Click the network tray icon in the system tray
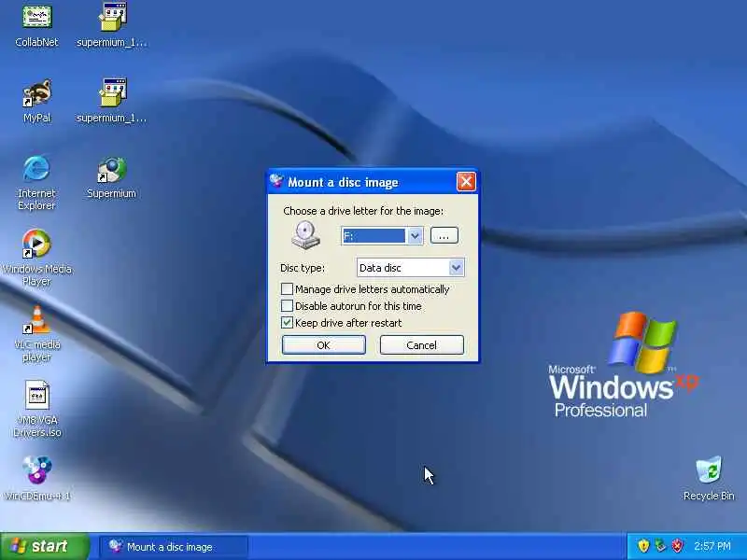The width and height of the screenshot is (747, 560). (661, 546)
